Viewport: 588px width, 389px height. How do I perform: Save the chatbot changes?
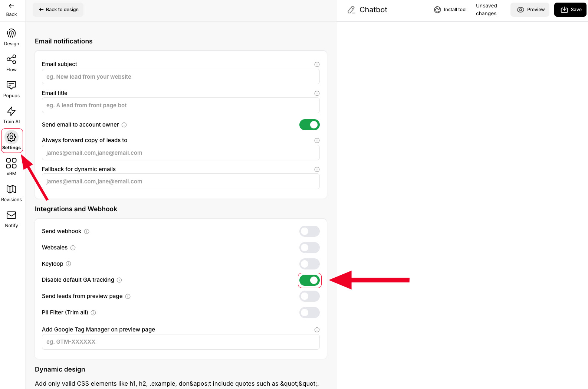tap(570, 10)
